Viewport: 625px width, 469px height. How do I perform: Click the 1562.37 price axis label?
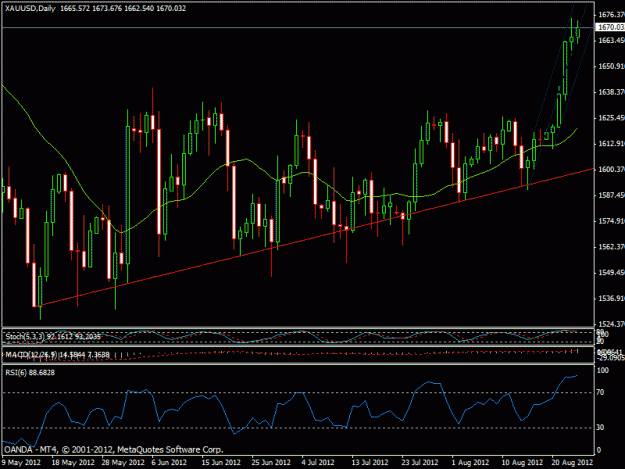coord(611,247)
